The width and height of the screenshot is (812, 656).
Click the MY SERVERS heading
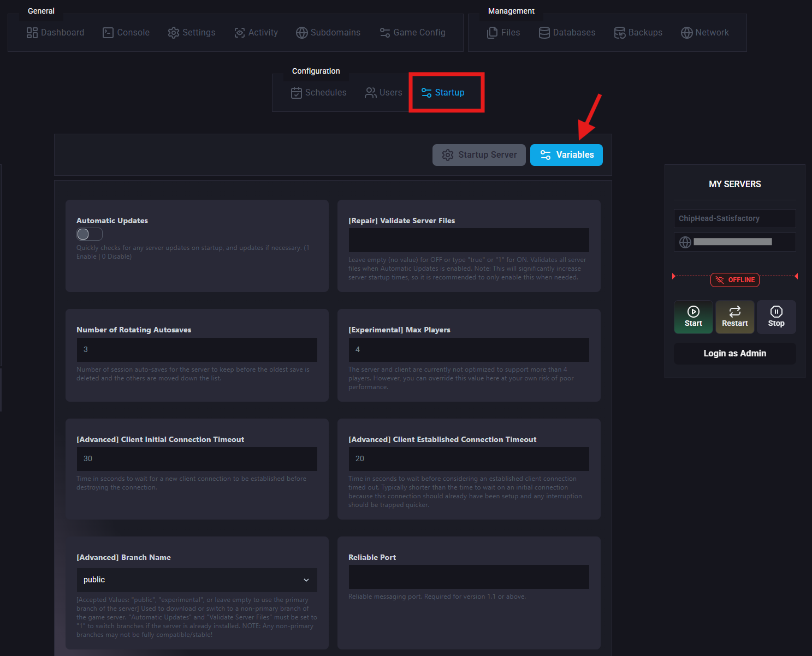pyautogui.click(x=734, y=184)
